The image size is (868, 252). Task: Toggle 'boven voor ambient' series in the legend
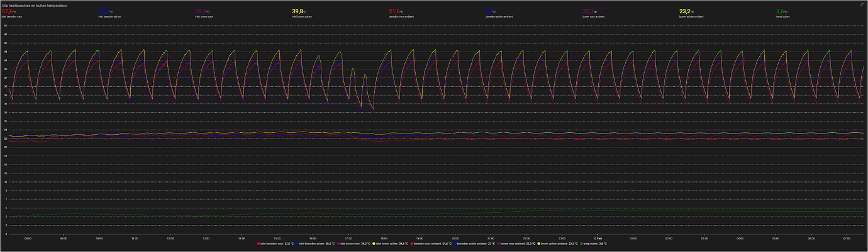point(516,243)
